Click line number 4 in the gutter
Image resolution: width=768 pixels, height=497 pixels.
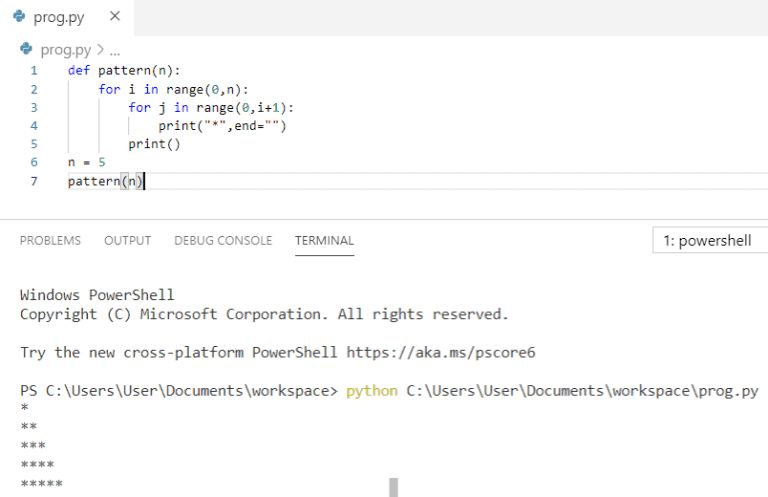(34, 126)
